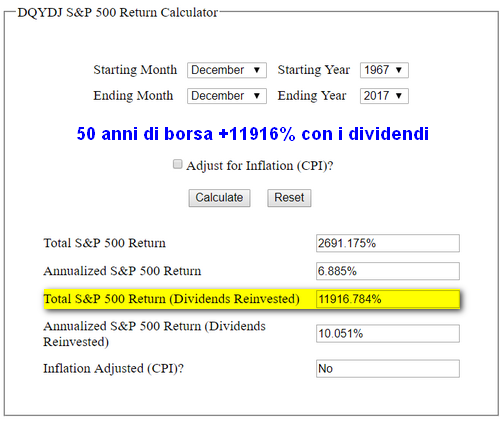Click the 10.051% annualized dividends field

pyautogui.click(x=388, y=333)
